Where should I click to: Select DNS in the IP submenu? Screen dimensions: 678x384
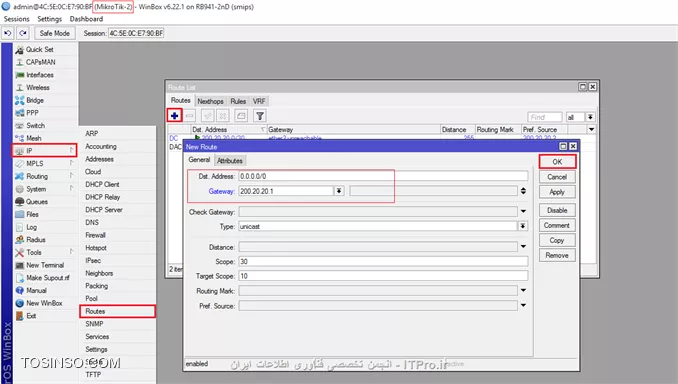118,222
